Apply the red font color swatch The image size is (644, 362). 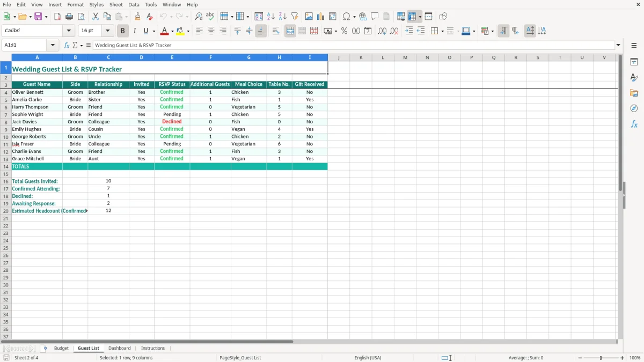165,31
